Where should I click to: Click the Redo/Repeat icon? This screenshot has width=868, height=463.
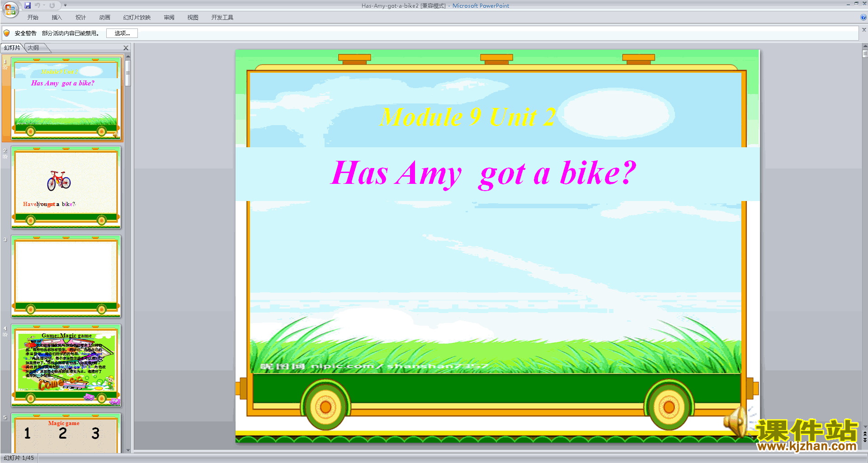pyautogui.click(x=52, y=5)
